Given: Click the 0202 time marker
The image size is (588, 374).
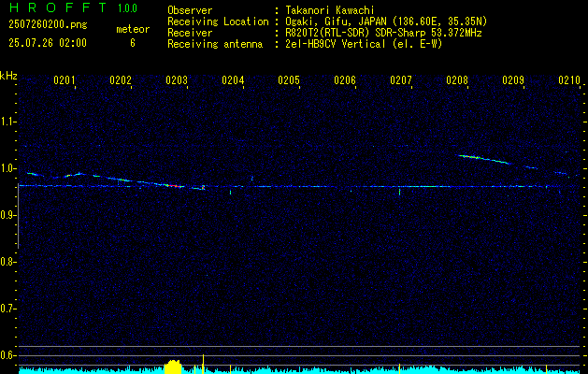Looking at the screenshot, I should [121, 80].
